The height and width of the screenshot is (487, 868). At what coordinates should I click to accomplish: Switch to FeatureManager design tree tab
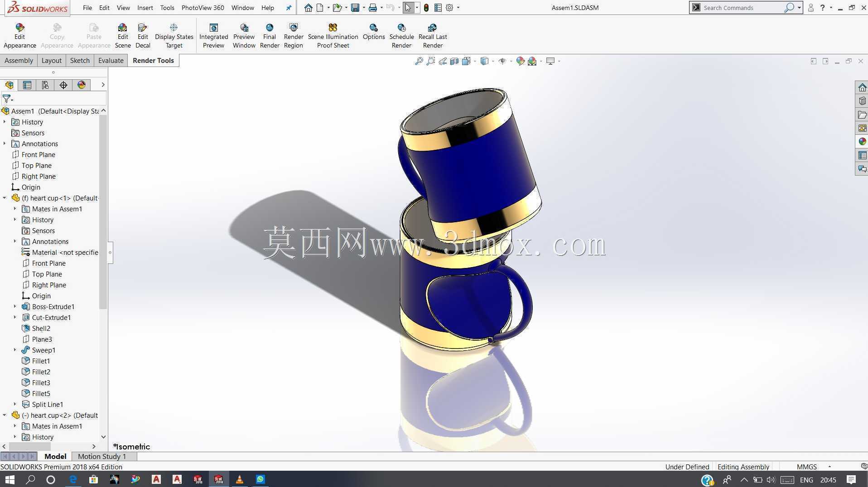click(x=9, y=85)
